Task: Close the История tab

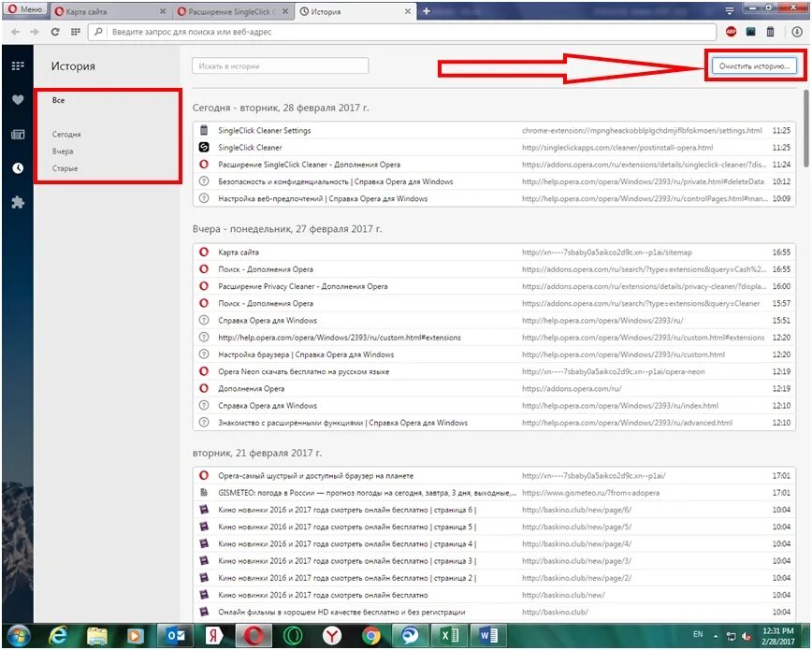Action: pos(408,11)
